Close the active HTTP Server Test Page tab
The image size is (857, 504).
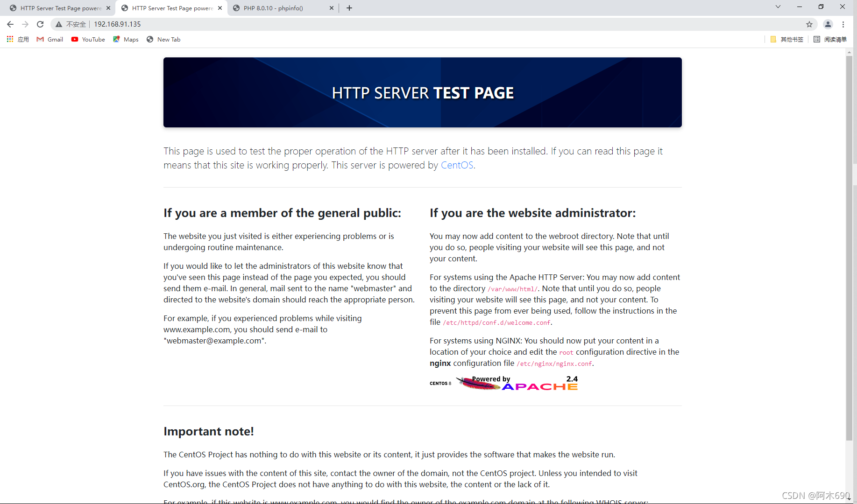[220, 8]
